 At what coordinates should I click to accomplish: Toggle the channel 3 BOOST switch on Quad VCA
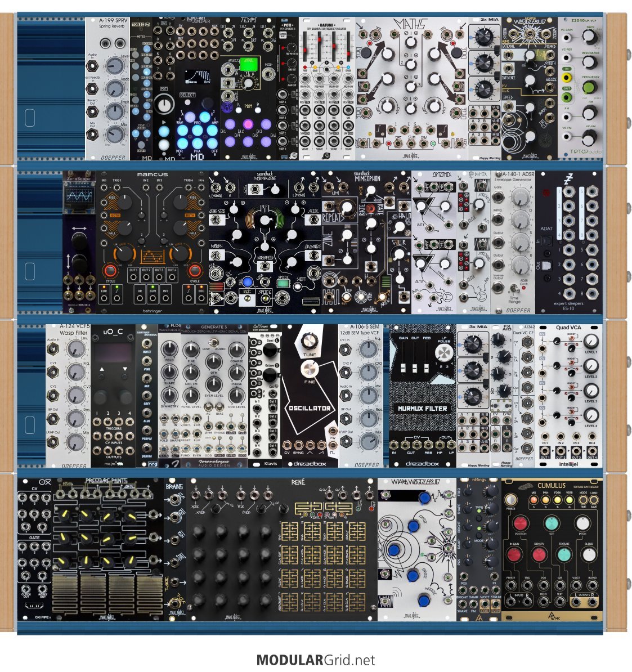[x=572, y=388]
